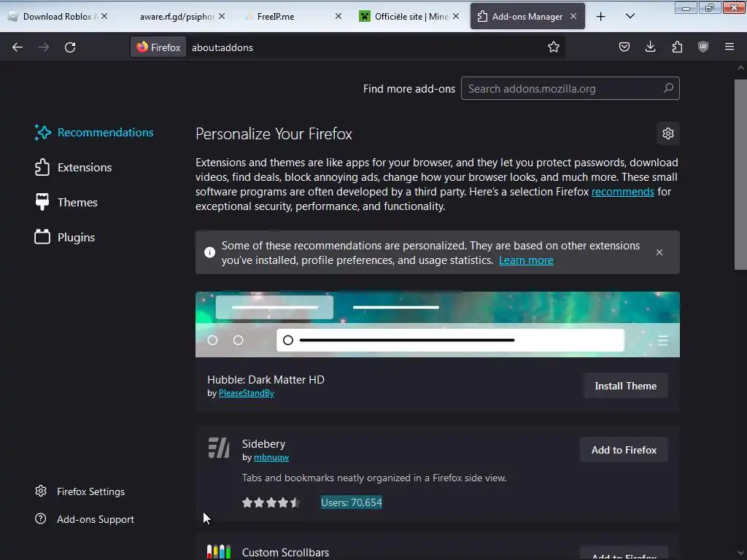Click the info icon in recommendation notice
747x560 pixels.
[209, 252]
